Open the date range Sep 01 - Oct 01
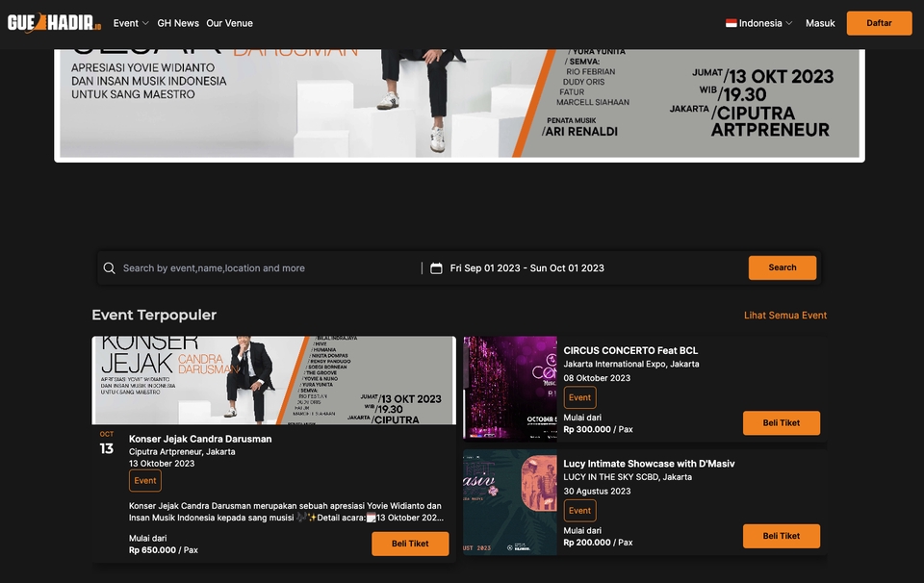 click(x=526, y=268)
